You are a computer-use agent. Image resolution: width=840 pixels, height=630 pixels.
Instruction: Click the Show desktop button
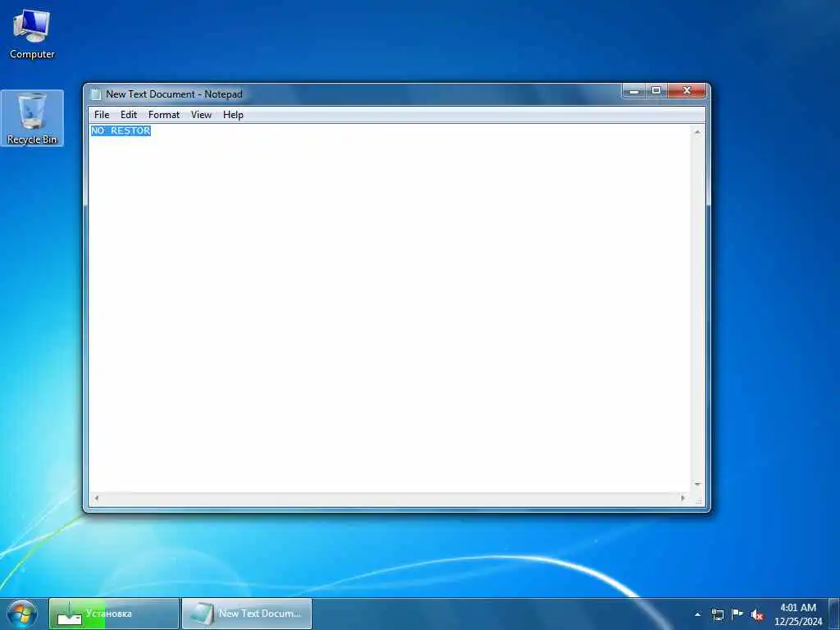(x=834, y=614)
